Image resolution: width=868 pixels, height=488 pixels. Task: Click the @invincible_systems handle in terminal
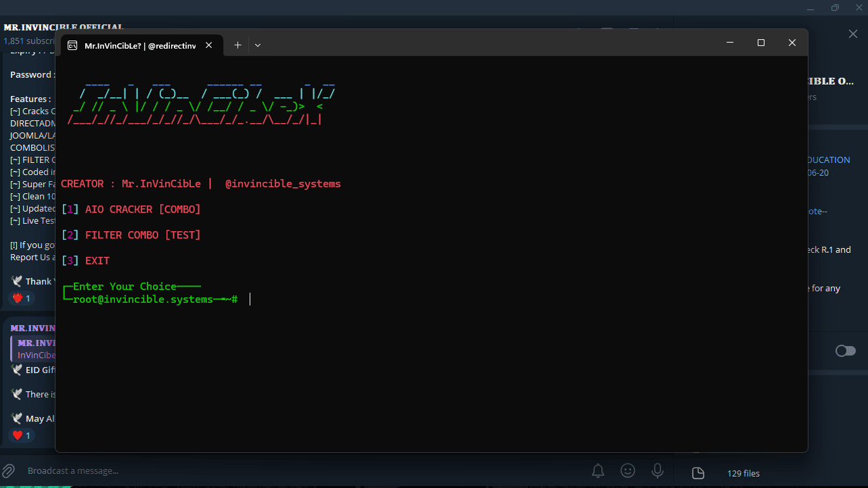click(x=283, y=184)
